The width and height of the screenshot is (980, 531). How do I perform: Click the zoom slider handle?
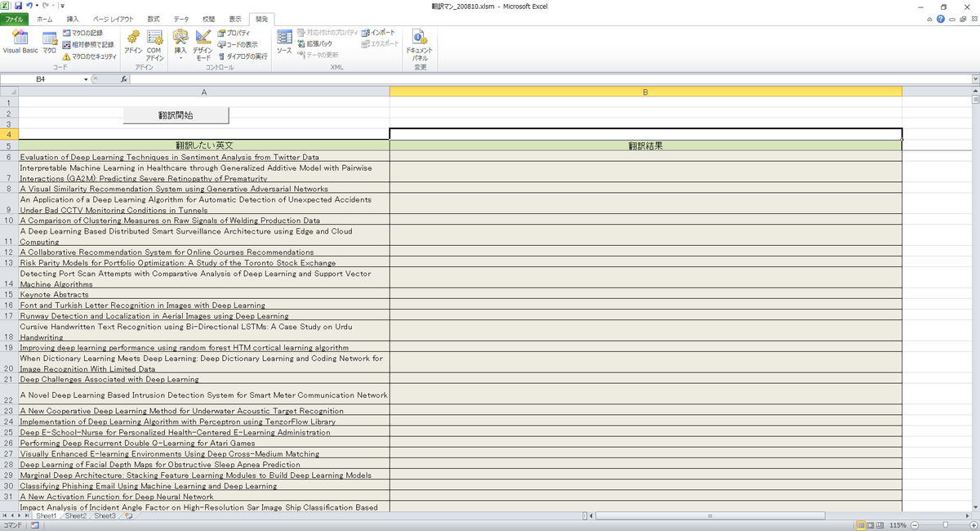[x=946, y=525]
